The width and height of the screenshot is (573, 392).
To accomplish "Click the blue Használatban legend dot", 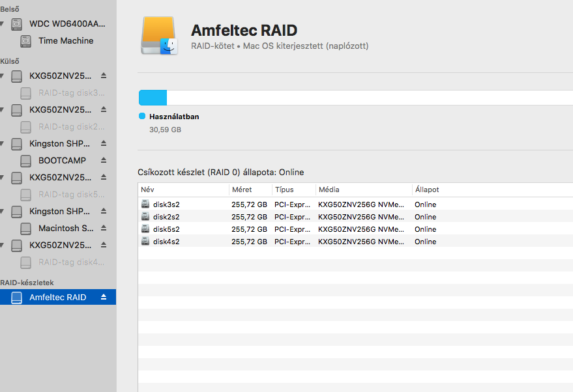I will tap(142, 116).
